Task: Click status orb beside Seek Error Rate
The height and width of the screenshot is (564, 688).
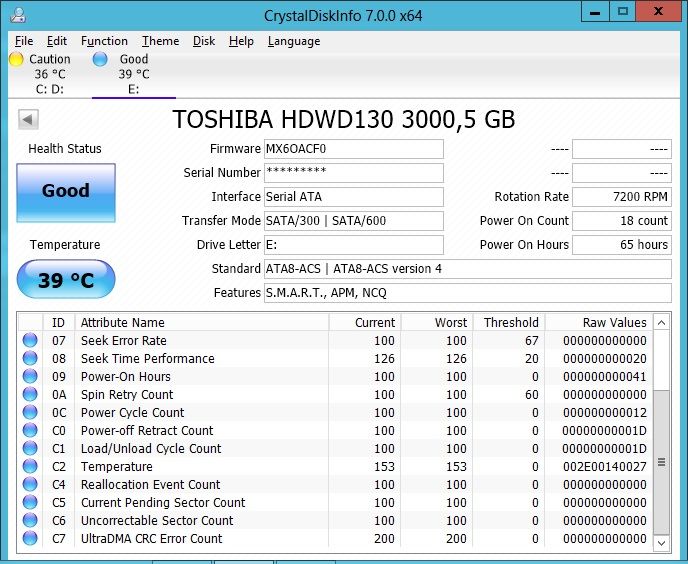Action: tap(31, 341)
